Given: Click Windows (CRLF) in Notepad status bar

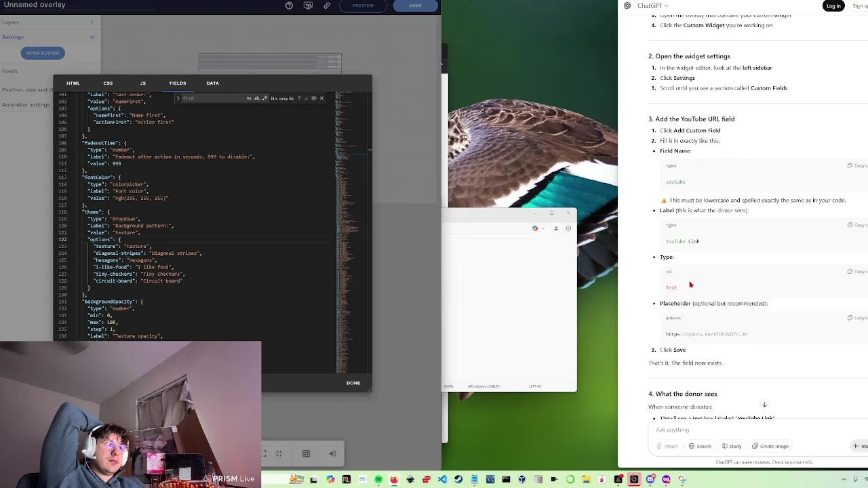Looking at the screenshot, I should (484, 386).
